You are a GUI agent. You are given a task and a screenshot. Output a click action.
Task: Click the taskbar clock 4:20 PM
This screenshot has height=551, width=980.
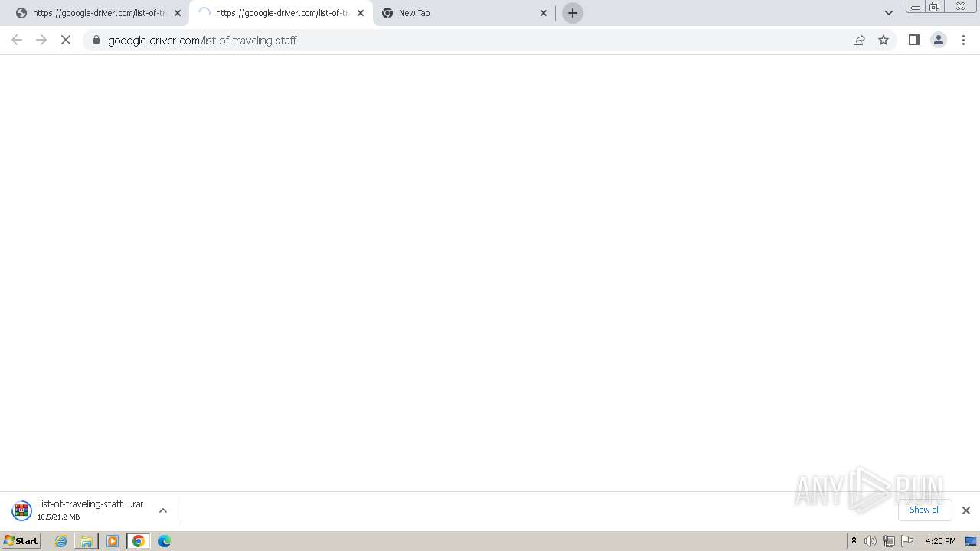[940, 541]
